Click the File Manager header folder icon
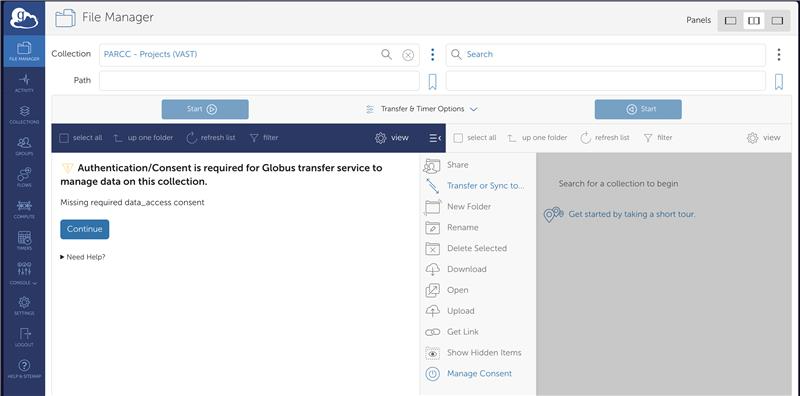 click(65, 18)
